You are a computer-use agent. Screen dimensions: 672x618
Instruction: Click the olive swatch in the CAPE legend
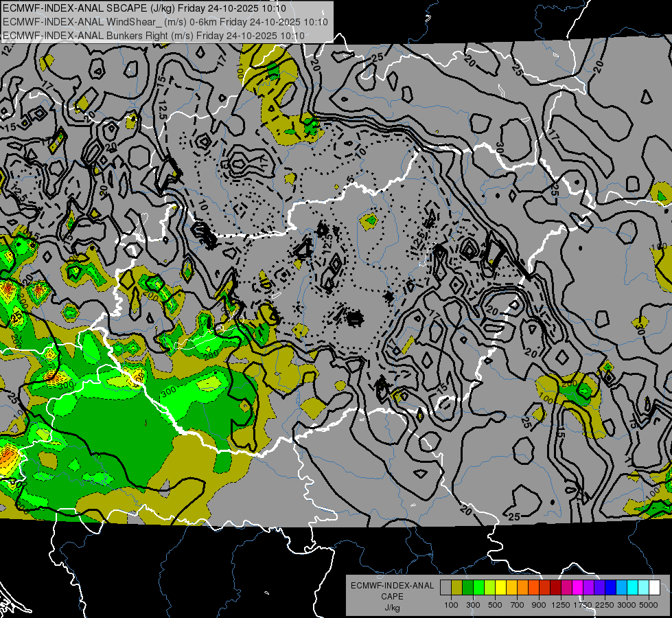(456, 588)
